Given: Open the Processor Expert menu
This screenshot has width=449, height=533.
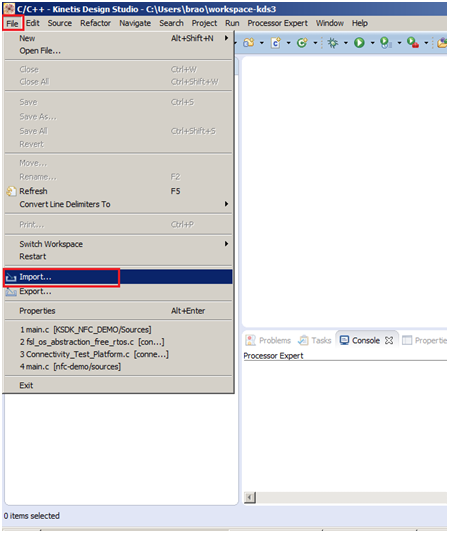Looking at the screenshot, I should 277,23.
